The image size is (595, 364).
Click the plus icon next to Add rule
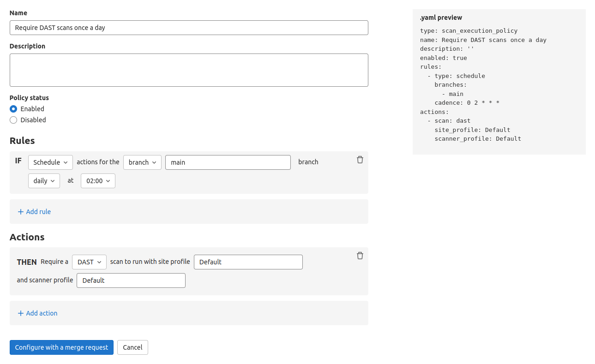click(21, 211)
